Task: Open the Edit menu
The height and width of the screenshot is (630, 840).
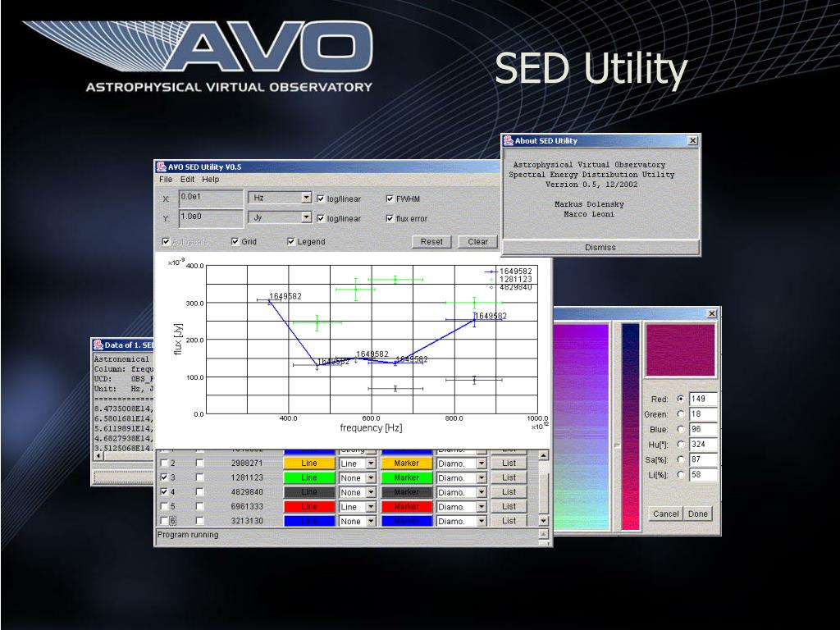Action: [x=187, y=180]
